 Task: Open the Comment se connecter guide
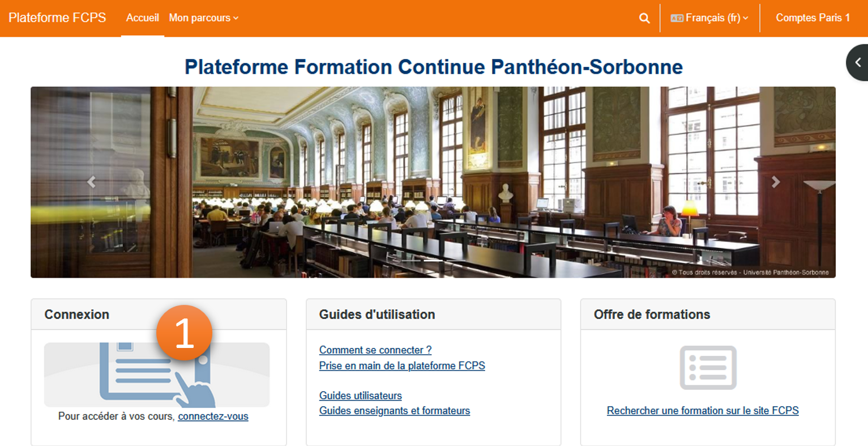click(x=375, y=350)
